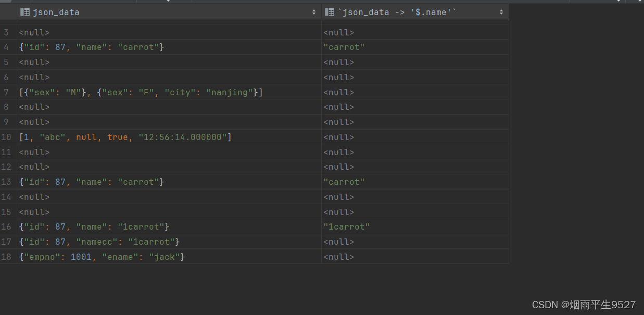Select row 18 via its row number
This screenshot has height=315, width=644.
click(7, 257)
